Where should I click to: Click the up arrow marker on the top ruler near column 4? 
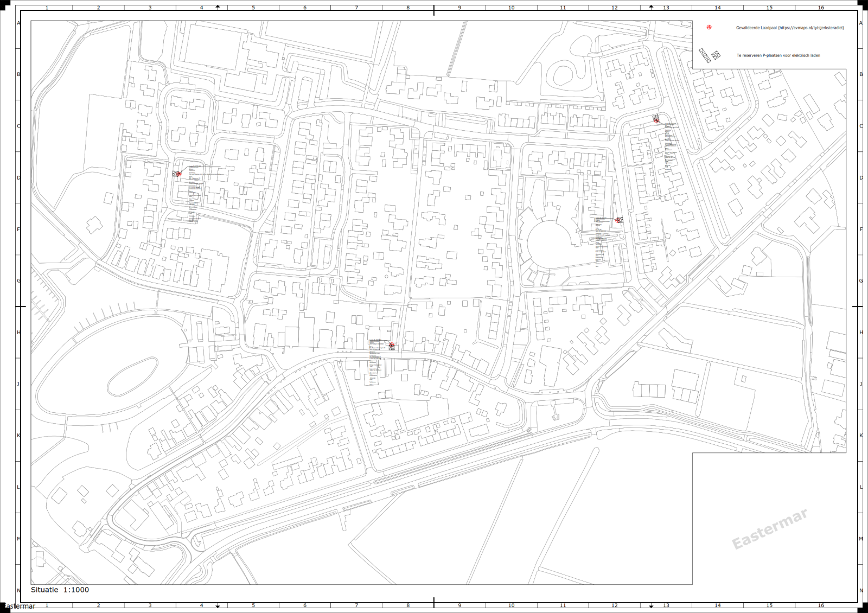pos(218,7)
